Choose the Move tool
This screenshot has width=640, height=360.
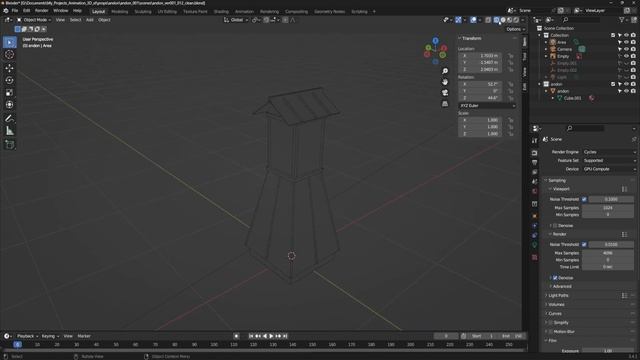coord(9,68)
